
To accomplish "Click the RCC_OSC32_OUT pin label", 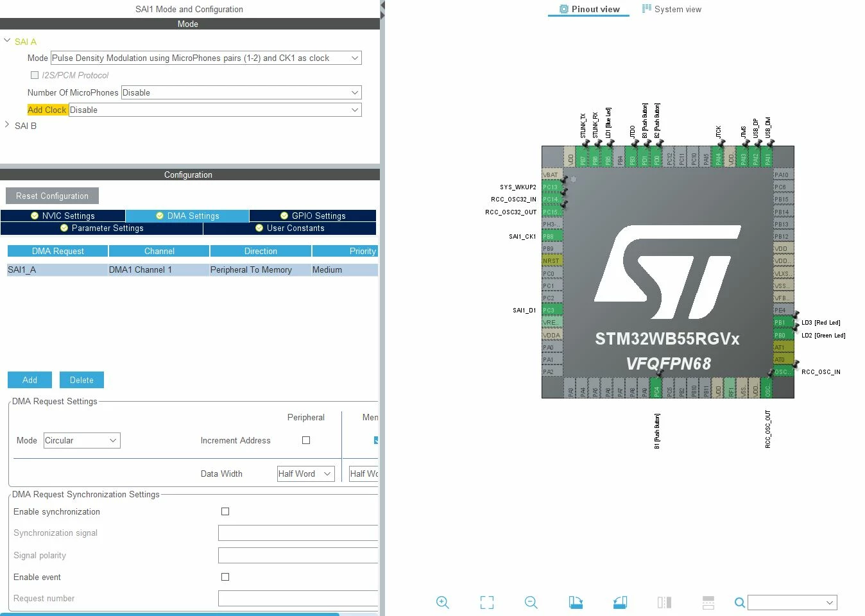I will pos(511,212).
